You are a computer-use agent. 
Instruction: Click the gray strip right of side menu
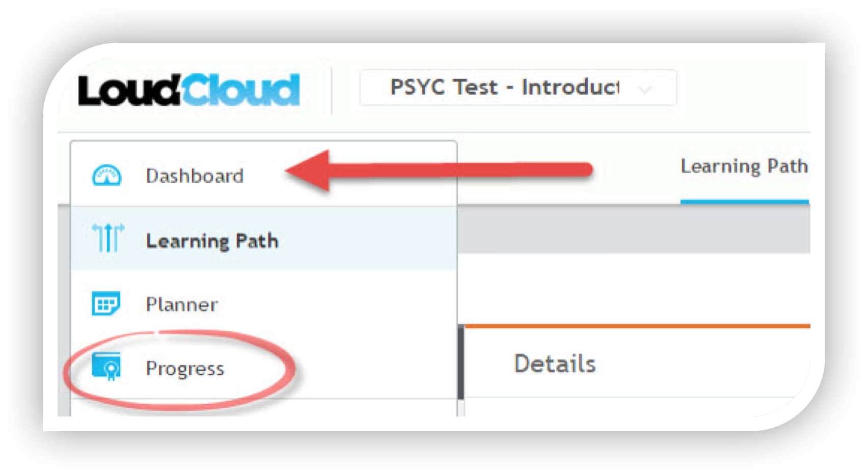pyautogui.click(x=632, y=230)
